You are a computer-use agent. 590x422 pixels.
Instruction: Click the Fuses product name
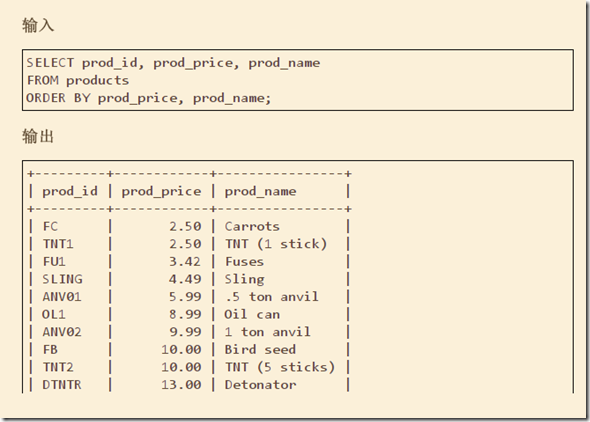pos(244,262)
